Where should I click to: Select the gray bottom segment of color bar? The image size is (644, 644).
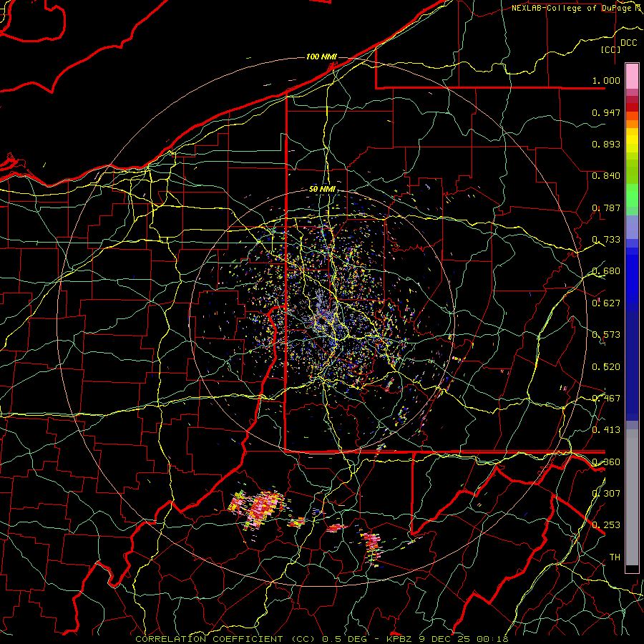click(x=632, y=497)
